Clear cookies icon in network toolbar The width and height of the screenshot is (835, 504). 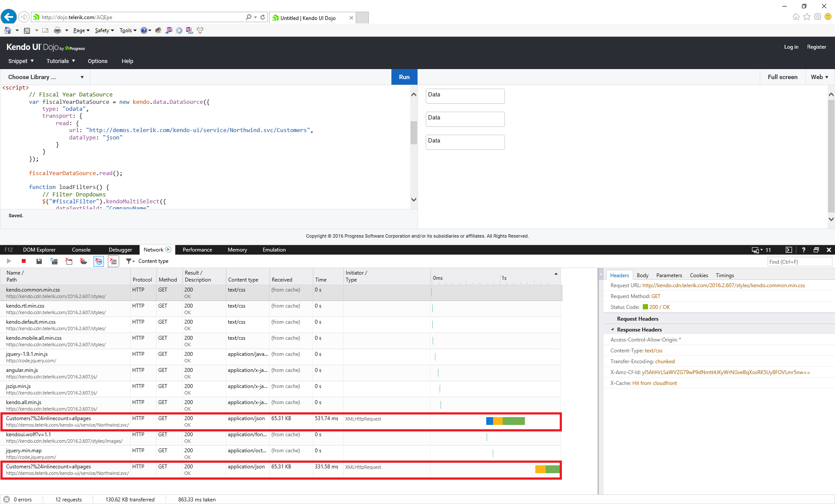coord(83,261)
